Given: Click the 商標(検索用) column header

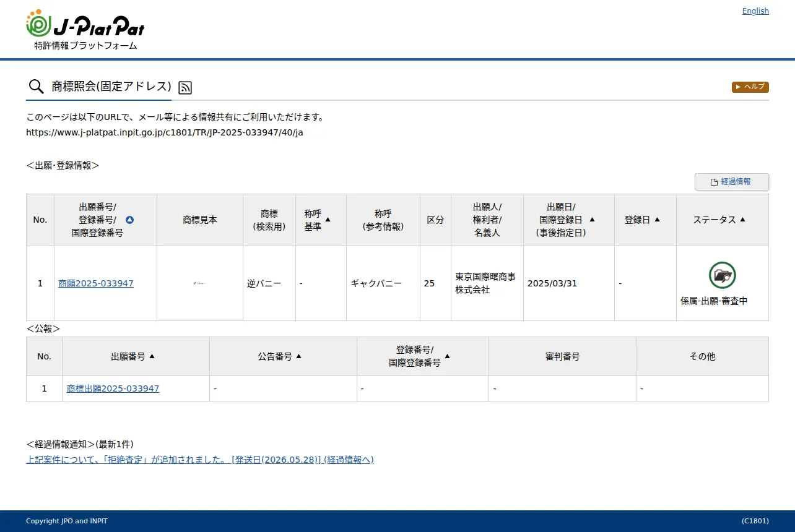Looking at the screenshot, I should click(x=269, y=220).
